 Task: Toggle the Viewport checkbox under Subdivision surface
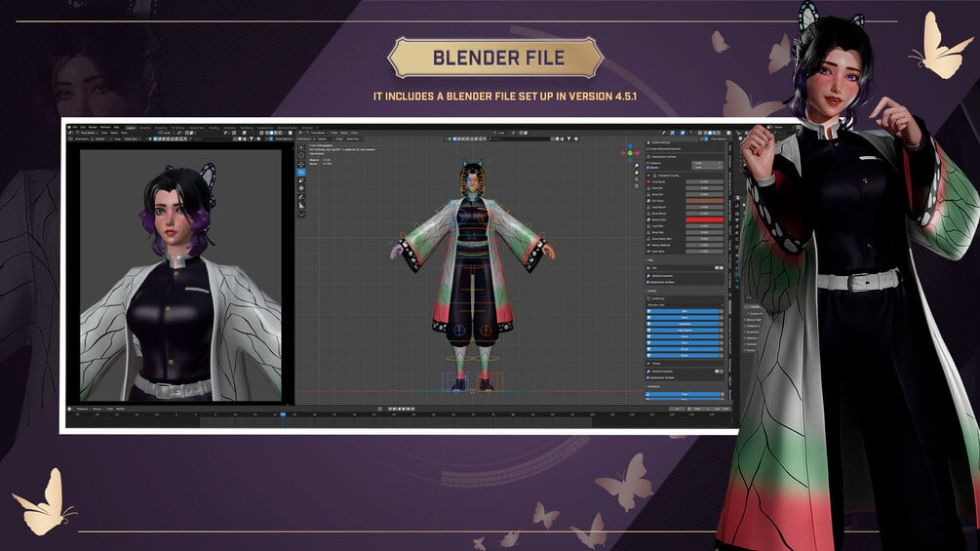coord(648,163)
